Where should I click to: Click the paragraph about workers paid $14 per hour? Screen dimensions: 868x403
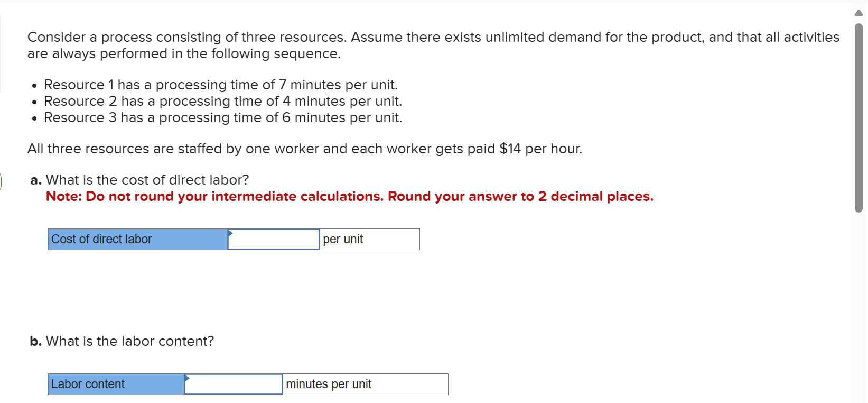click(305, 149)
